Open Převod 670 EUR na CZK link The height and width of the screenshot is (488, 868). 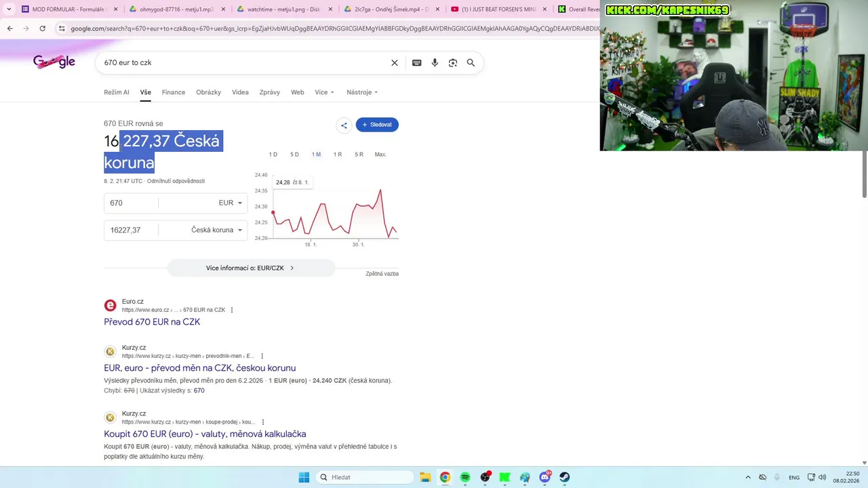(x=152, y=322)
